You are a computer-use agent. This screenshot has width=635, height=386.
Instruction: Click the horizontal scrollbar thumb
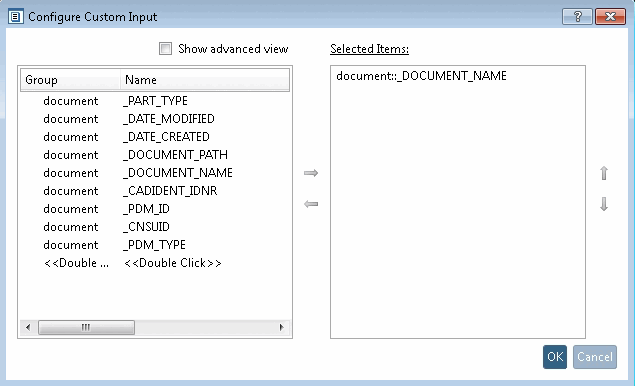(86, 327)
